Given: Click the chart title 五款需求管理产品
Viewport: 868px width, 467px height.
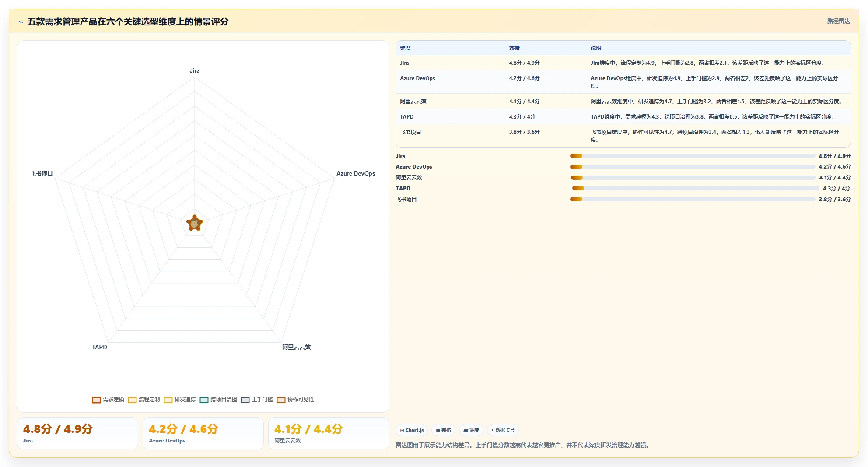Looking at the screenshot, I should [128, 21].
